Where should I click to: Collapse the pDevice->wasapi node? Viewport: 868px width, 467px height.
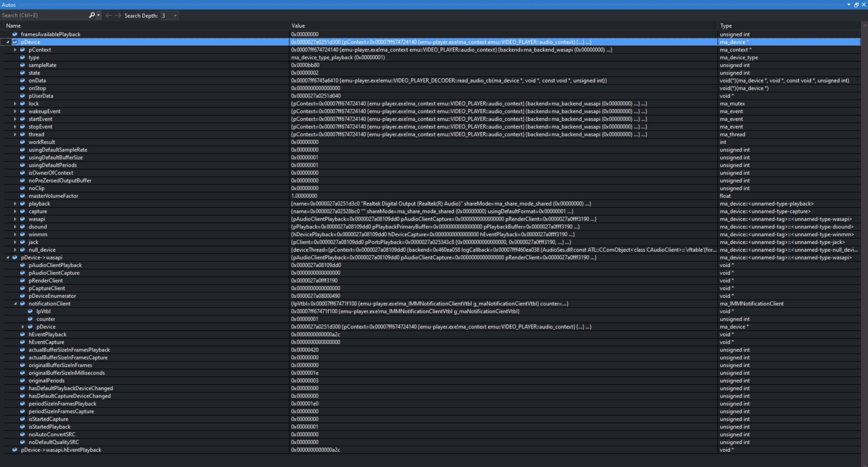(x=8, y=257)
